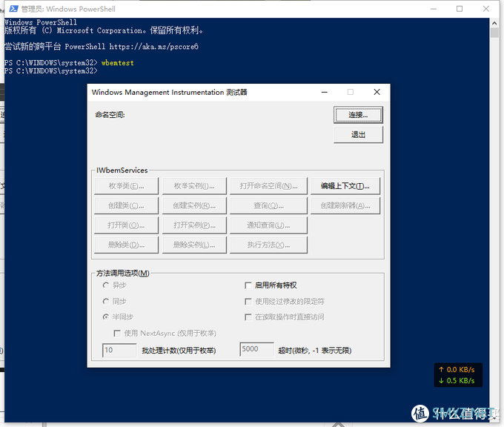The height and width of the screenshot is (427, 504).
Task: Click 创建类(C)... button
Action: click(x=126, y=205)
